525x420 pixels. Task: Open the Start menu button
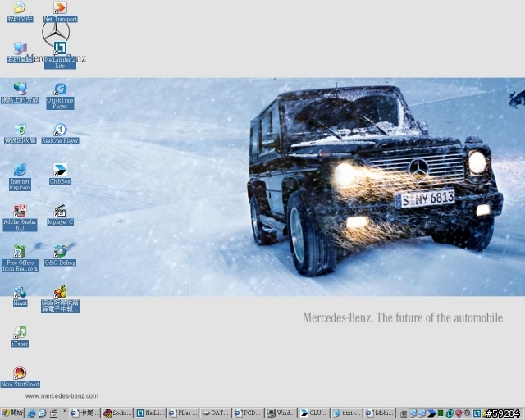(x=12, y=413)
